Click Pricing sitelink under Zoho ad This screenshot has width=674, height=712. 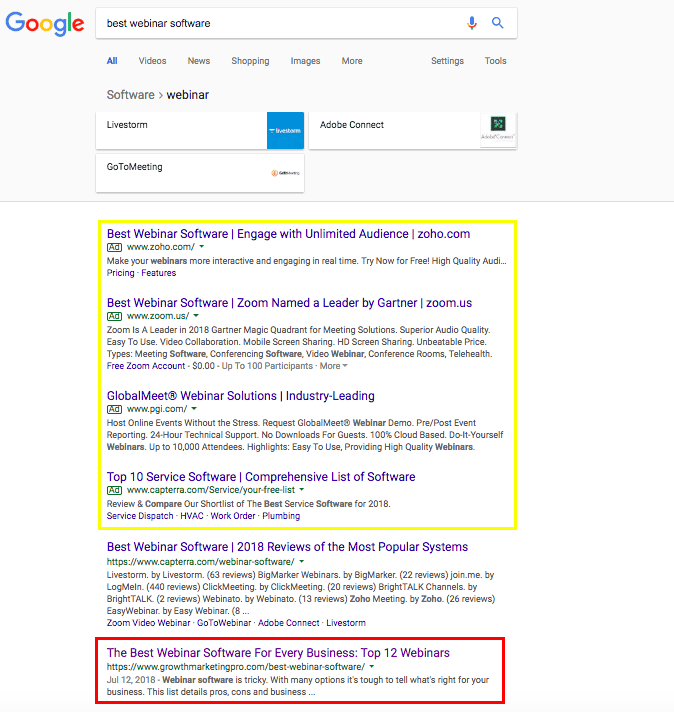[120, 273]
